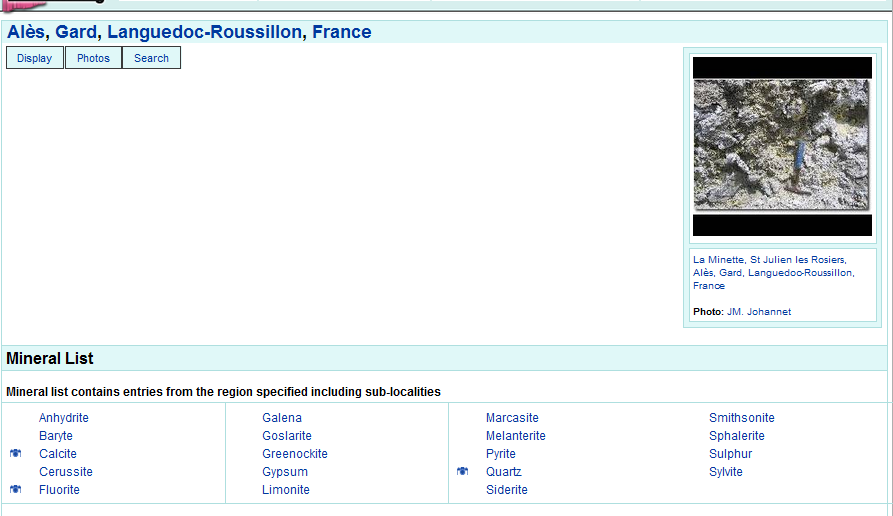Open the Search tab
The image size is (893, 516).
pyautogui.click(x=151, y=58)
